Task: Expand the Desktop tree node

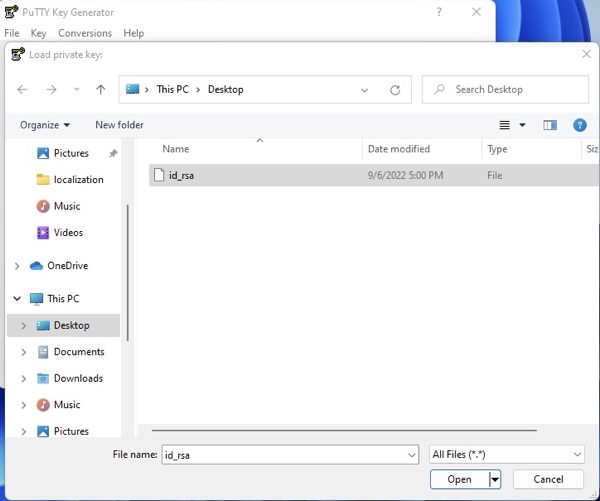Action: pos(23,325)
